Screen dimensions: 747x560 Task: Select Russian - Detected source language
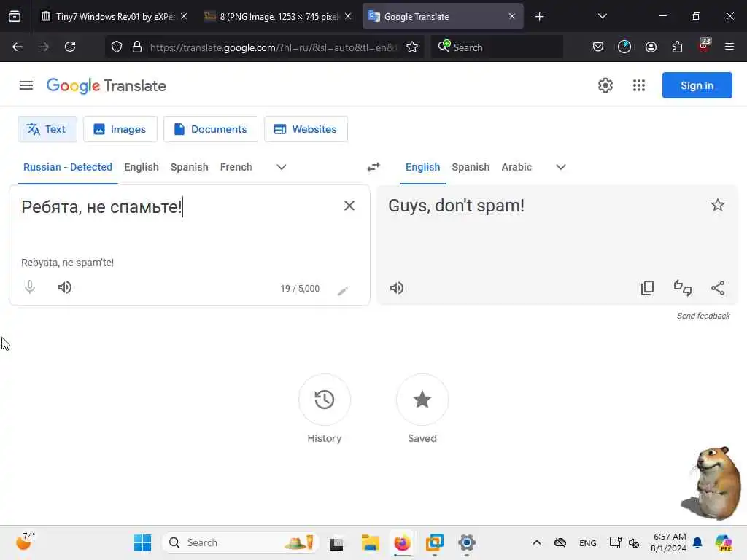pyautogui.click(x=68, y=167)
